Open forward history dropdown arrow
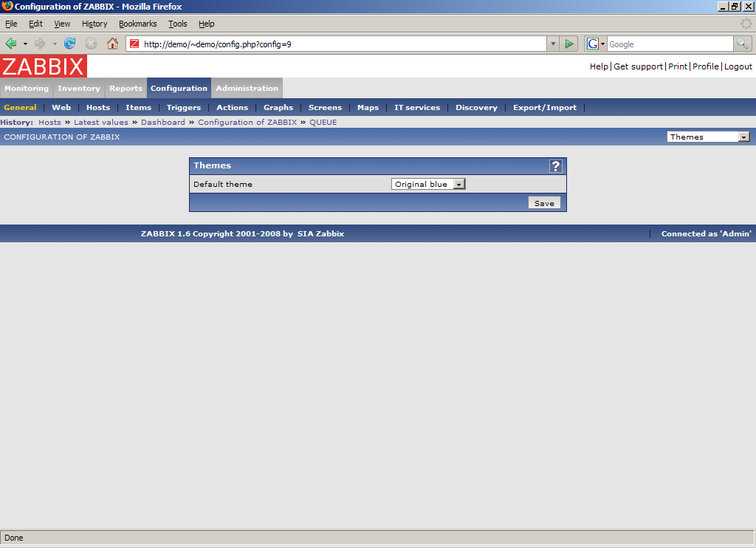This screenshot has width=756, height=548. click(55, 44)
